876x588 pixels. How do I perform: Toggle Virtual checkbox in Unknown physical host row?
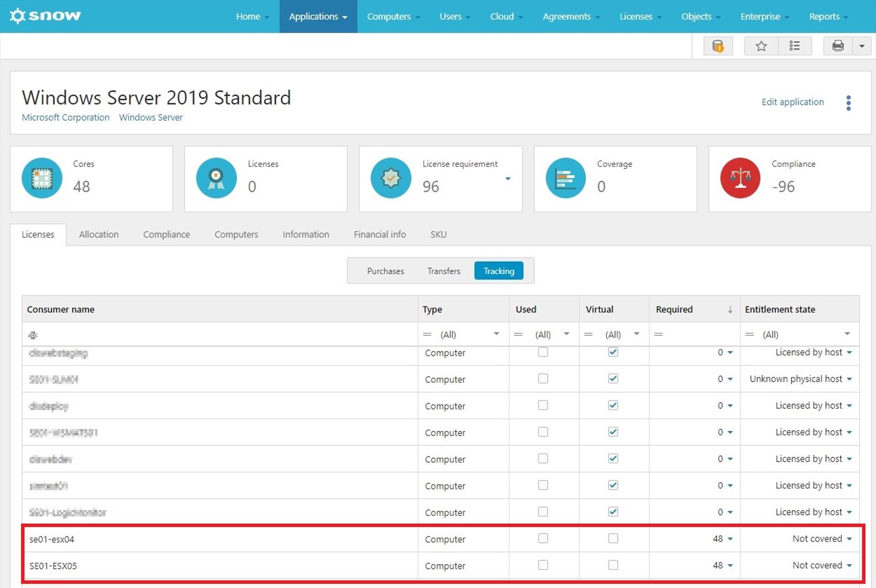[x=613, y=378]
